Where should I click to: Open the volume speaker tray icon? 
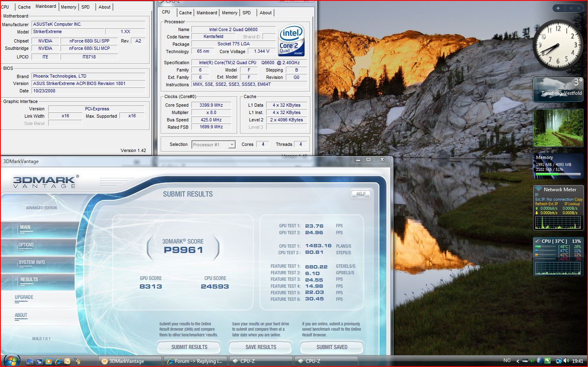point(566,360)
